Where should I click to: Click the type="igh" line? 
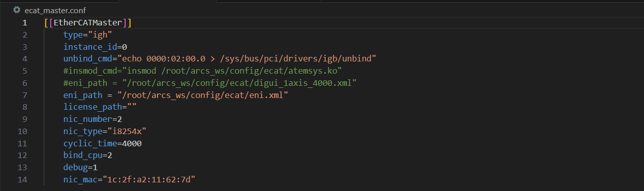[x=87, y=35]
